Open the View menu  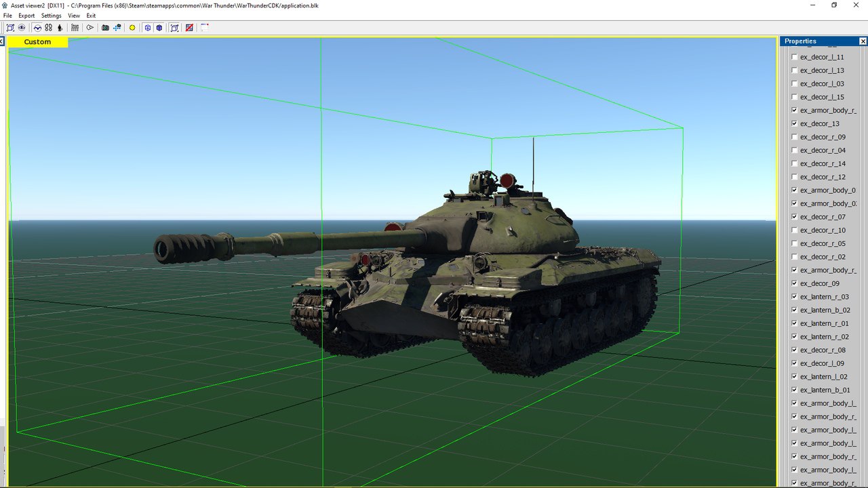pos(74,16)
